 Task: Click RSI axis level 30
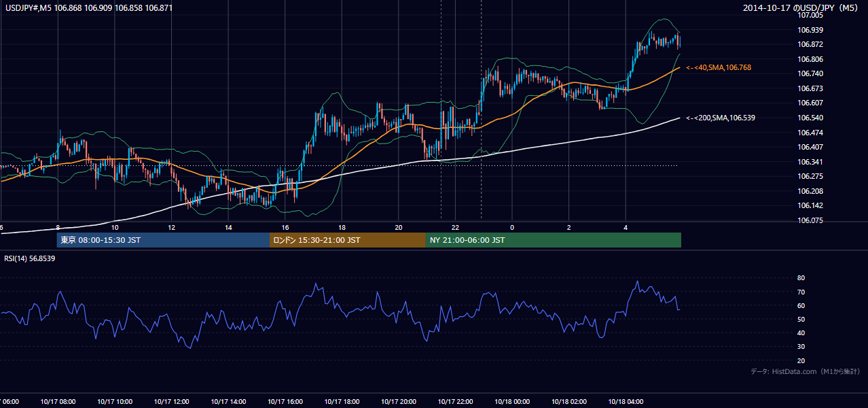(x=801, y=347)
